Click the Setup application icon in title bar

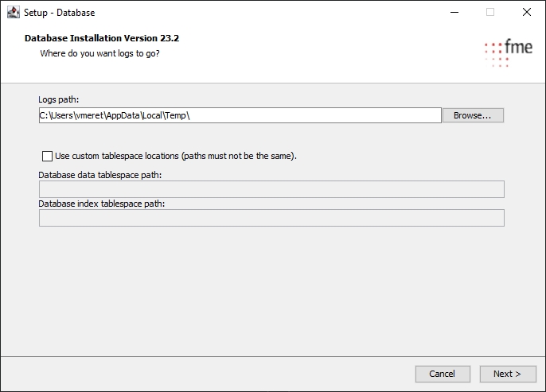click(x=13, y=12)
